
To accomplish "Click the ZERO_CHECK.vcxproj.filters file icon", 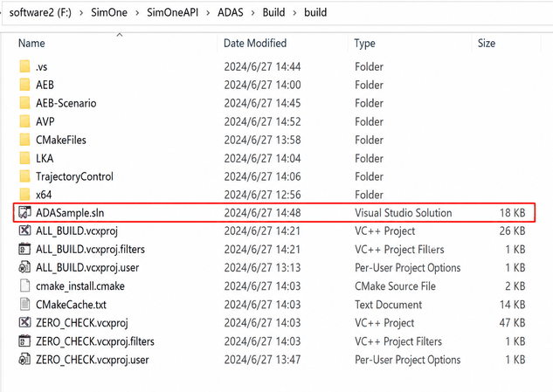I will pos(24,340).
